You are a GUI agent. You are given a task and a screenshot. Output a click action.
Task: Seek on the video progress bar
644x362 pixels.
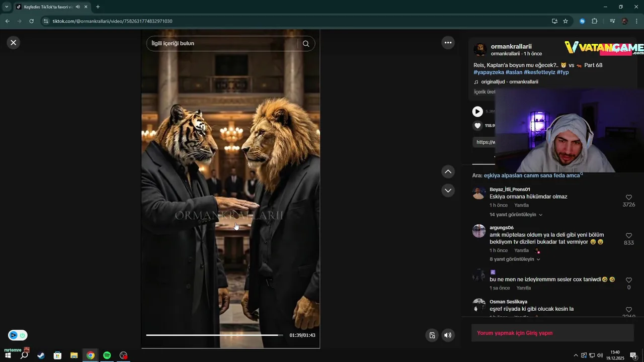pyautogui.click(x=215, y=335)
